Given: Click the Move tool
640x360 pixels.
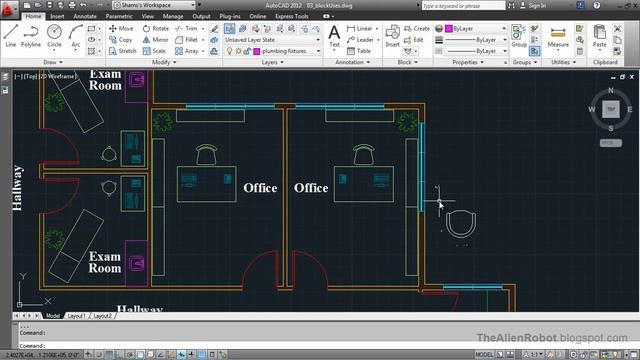Looking at the screenshot, I should pos(121,29).
